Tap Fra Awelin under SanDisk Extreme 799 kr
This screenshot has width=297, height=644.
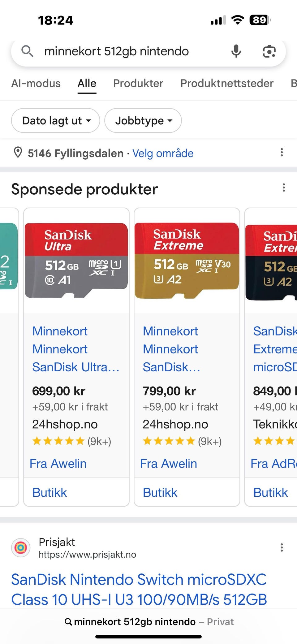(168, 464)
